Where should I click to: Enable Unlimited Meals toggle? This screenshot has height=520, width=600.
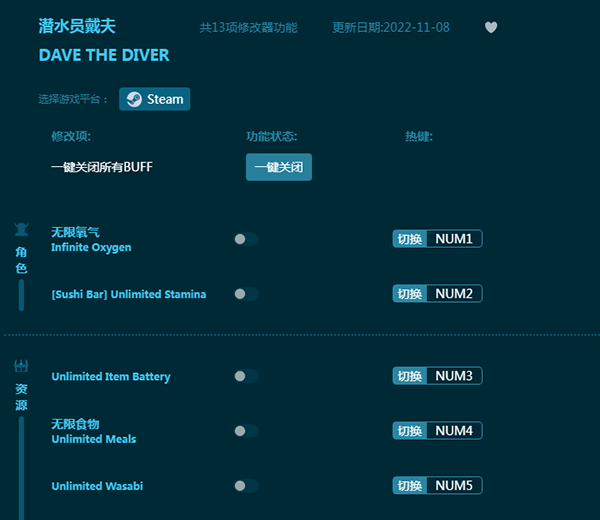pos(246,431)
